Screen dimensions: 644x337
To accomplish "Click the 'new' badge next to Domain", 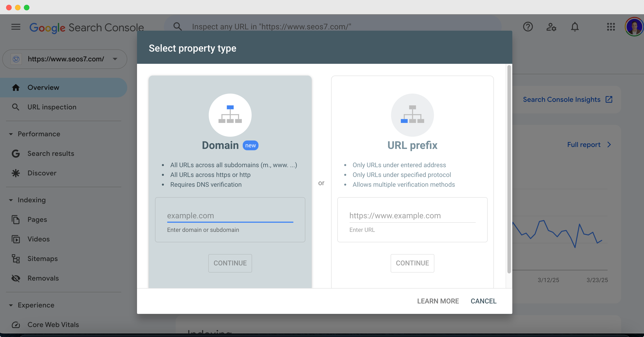I will pos(250,145).
